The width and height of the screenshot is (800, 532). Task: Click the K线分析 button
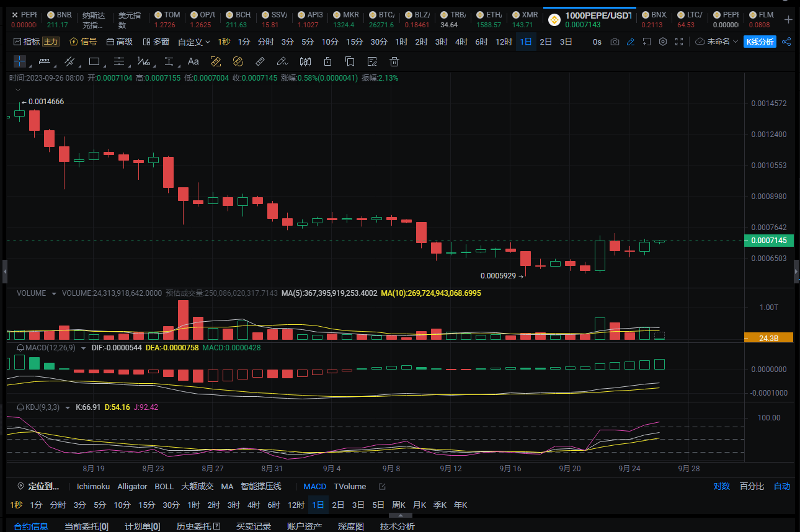click(x=760, y=42)
